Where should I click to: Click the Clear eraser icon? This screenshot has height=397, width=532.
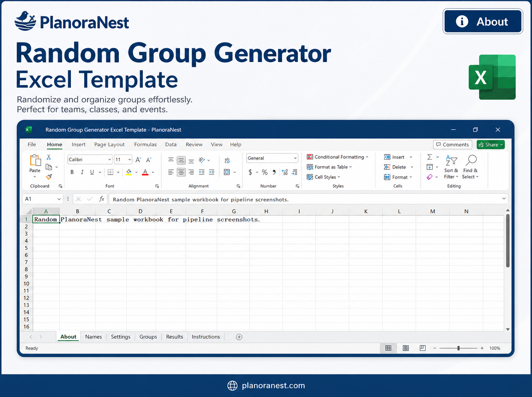[429, 177]
